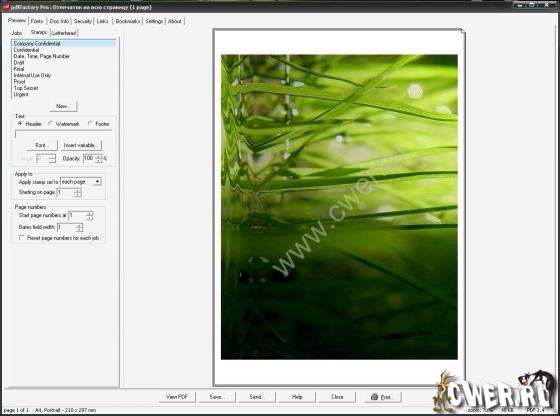
Task: Go to the Settings tab
Action: tap(154, 21)
